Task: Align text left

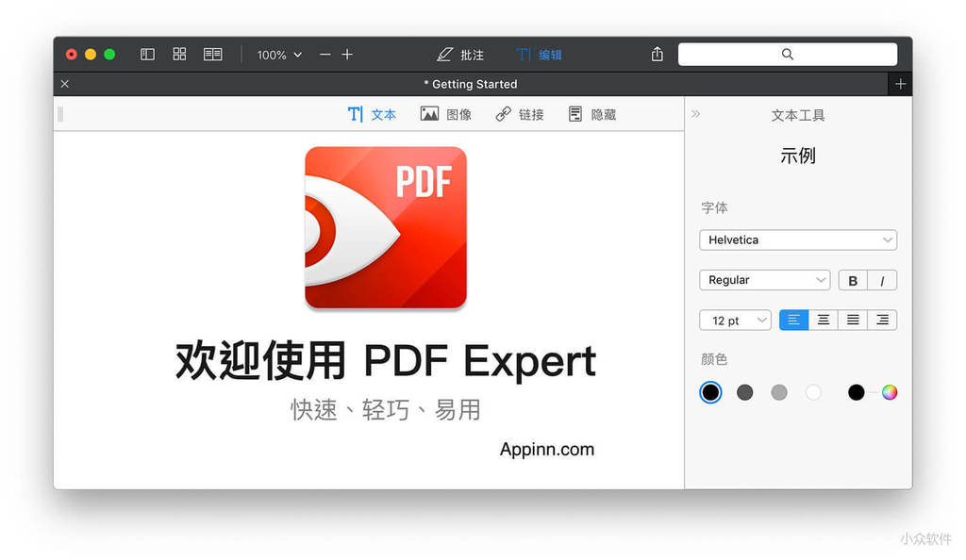Action: coord(793,320)
